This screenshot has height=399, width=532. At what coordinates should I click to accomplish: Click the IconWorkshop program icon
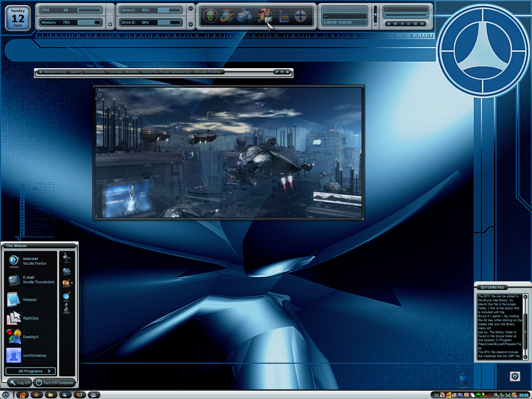(14, 355)
